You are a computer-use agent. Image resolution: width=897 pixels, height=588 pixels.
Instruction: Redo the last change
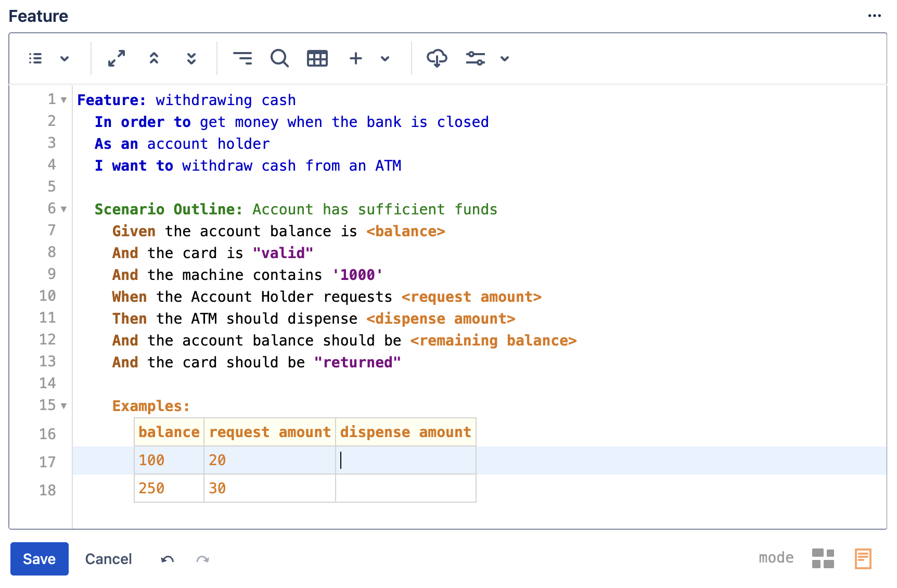(x=203, y=559)
